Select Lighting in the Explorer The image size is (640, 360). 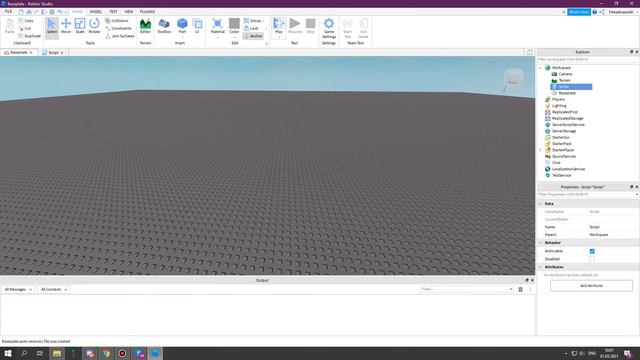click(x=559, y=106)
